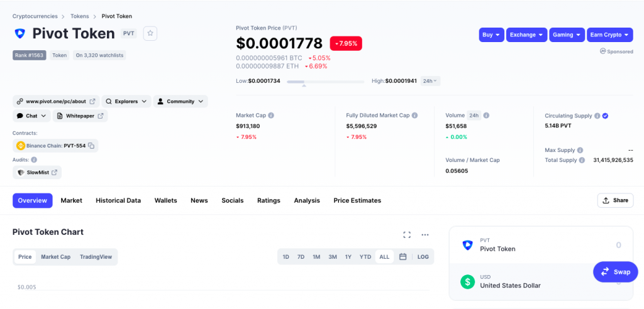Show the TradingView chart view
644x309 pixels.
[96, 257]
